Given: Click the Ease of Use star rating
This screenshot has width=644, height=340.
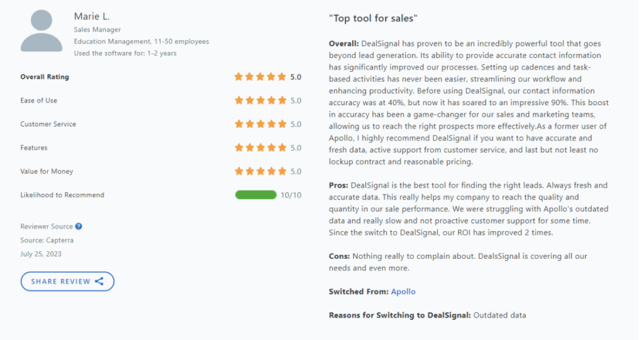Looking at the screenshot, I should tap(260, 100).
